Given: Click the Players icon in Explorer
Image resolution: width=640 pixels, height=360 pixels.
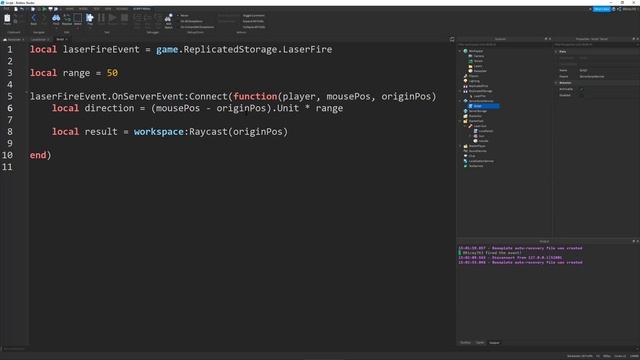Looking at the screenshot, I should pyautogui.click(x=465, y=76).
